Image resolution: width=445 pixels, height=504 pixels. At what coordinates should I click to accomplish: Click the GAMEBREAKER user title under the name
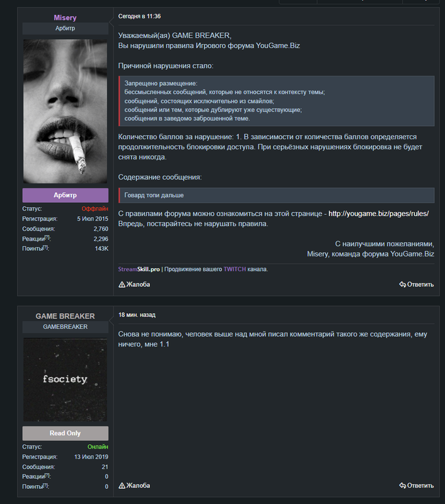(x=66, y=326)
